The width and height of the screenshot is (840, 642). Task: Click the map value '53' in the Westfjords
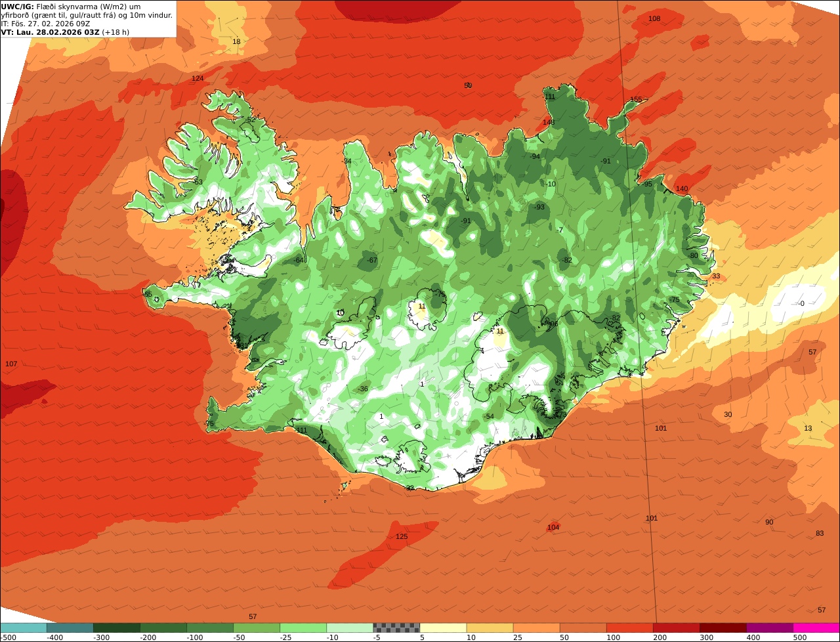[199, 182]
